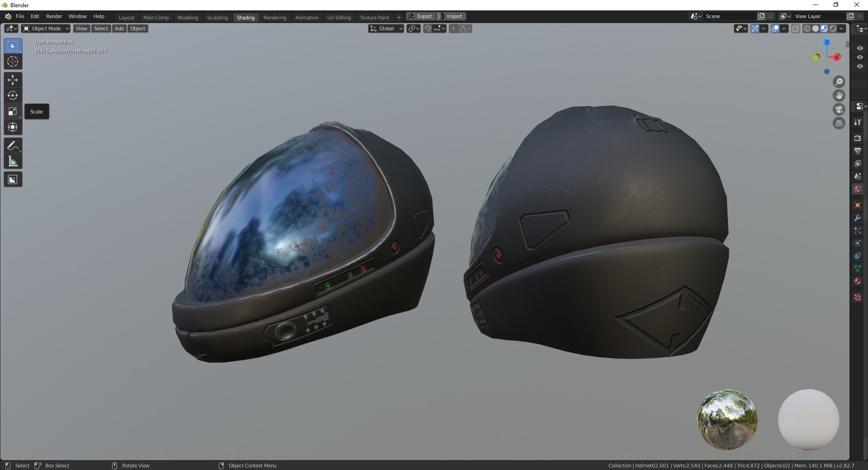Expand the overlays options dropdown arrow
The width and height of the screenshot is (868, 470).
784,28
